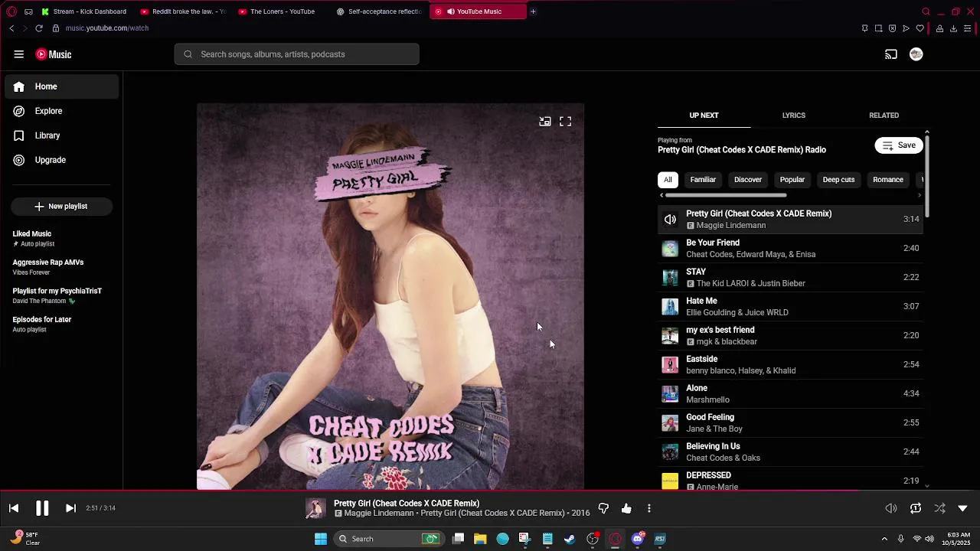Select the Romance filter chip
Viewport: 980px width, 551px height.
pos(888,180)
